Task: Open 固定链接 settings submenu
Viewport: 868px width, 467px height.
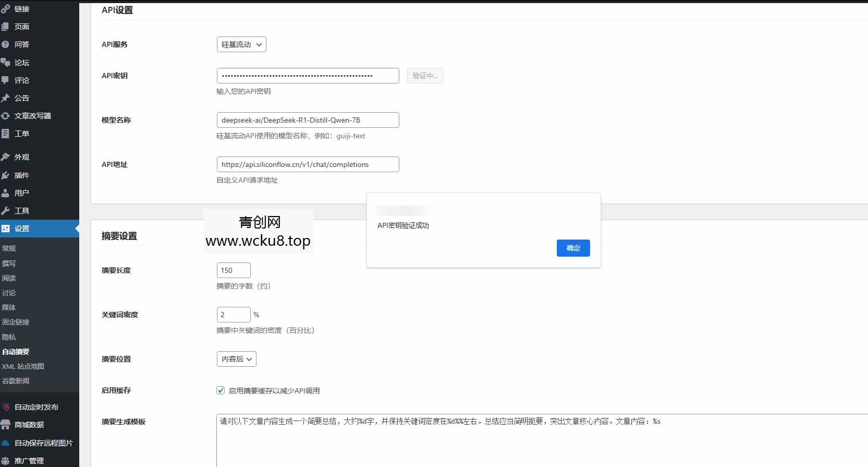Action: 16,322
